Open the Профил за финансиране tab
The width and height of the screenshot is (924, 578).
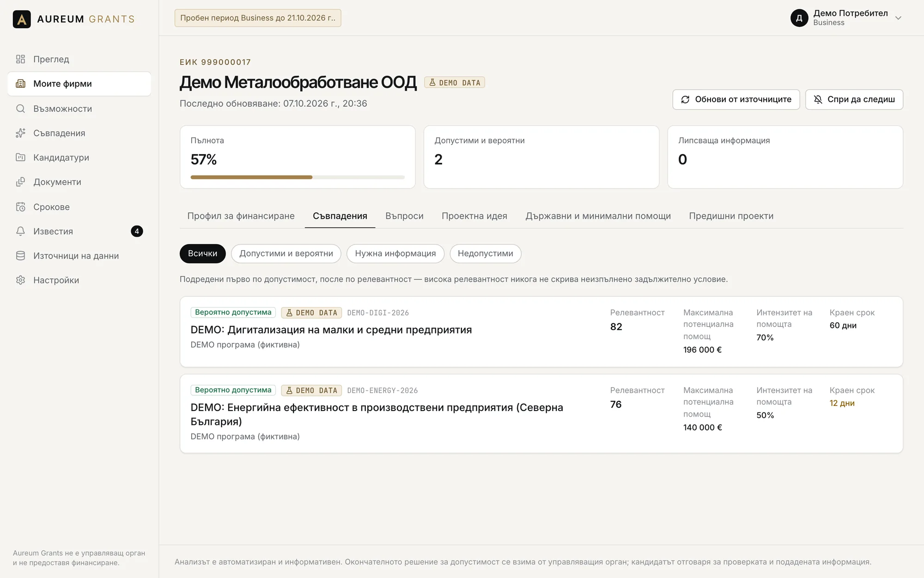click(241, 216)
